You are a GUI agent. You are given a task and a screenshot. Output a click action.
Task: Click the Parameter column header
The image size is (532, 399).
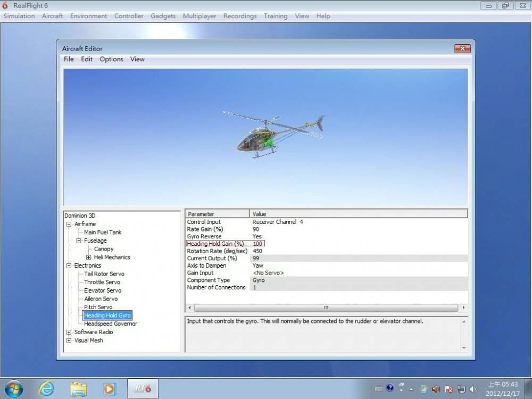point(218,214)
